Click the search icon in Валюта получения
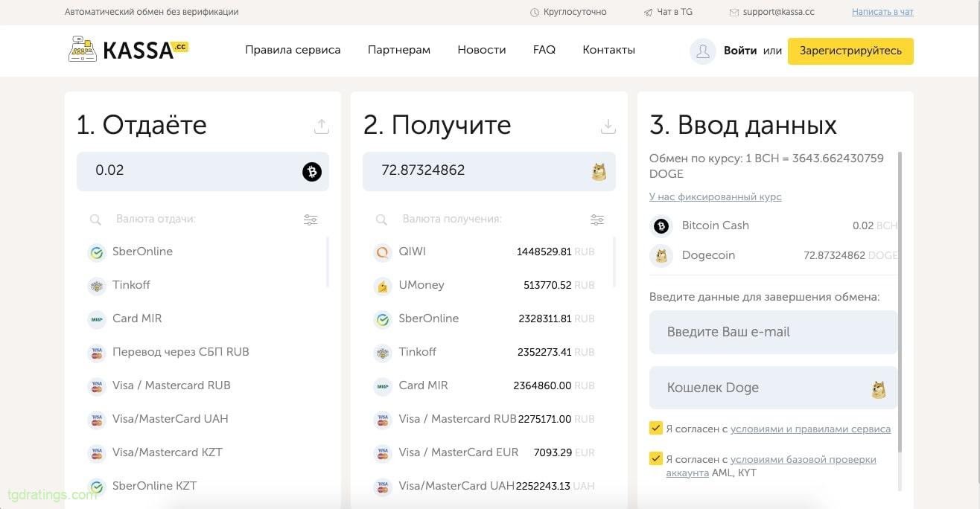 pyautogui.click(x=381, y=220)
